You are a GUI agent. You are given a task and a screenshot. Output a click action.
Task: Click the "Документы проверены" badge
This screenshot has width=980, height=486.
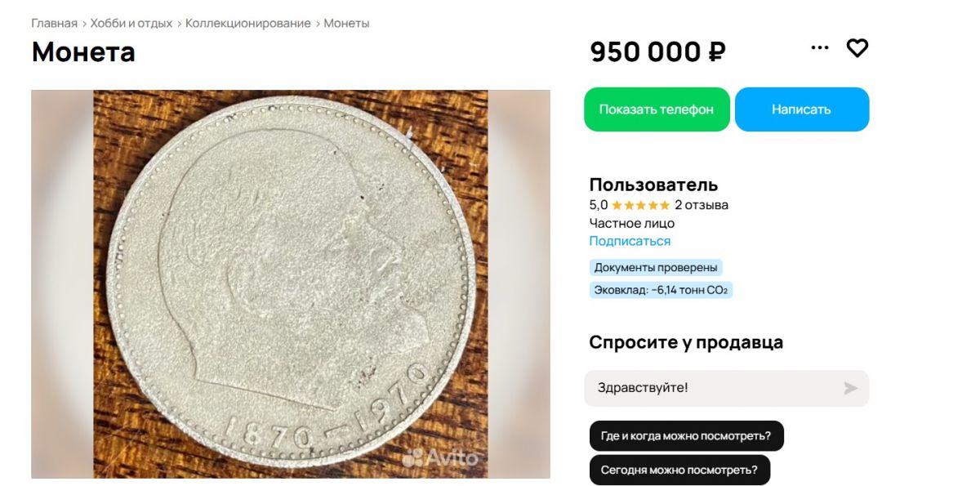click(656, 267)
